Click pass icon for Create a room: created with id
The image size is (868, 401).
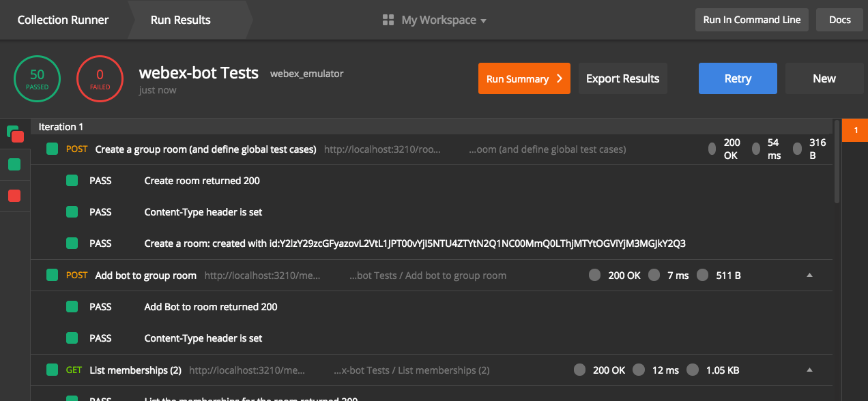(72, 243)
